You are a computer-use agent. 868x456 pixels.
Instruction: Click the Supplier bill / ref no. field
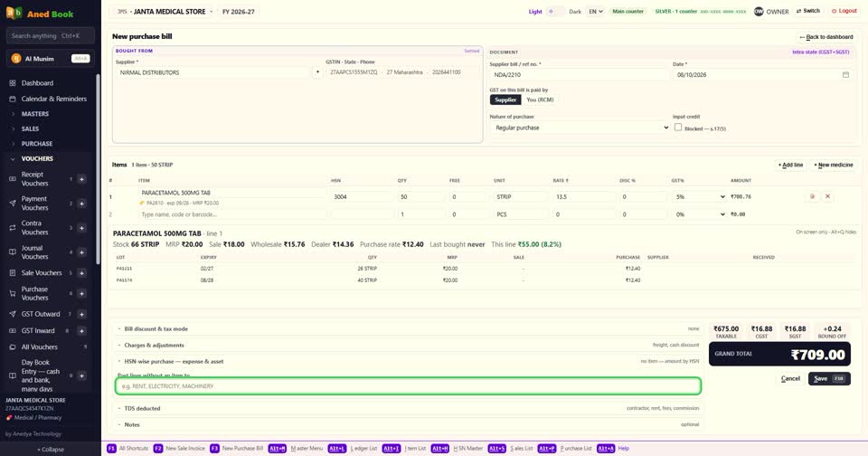point(579,75)
